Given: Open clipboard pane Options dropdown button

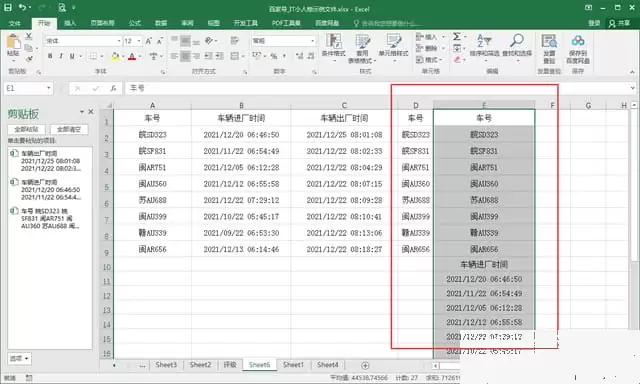Looking at the screenshot, I should (x=19, y=358).
